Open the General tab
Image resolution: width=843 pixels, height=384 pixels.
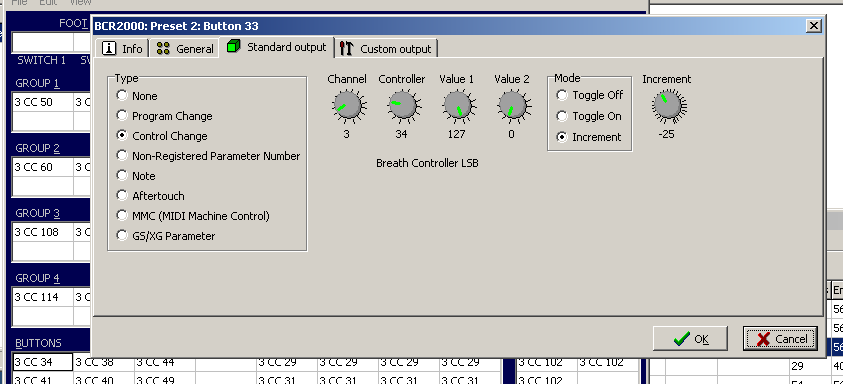click(x=184, y=48)
